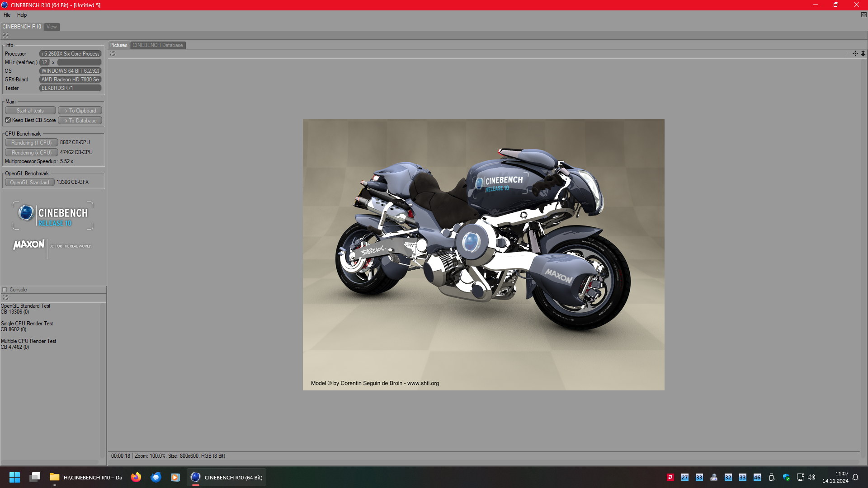This screenshot has width=868, height=488.
Task: Toggle the Console checkbox
Action: pos(5,290)
